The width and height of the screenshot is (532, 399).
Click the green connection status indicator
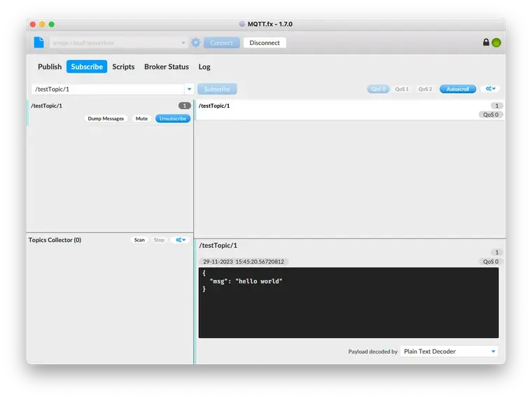(x=496, y=43)
